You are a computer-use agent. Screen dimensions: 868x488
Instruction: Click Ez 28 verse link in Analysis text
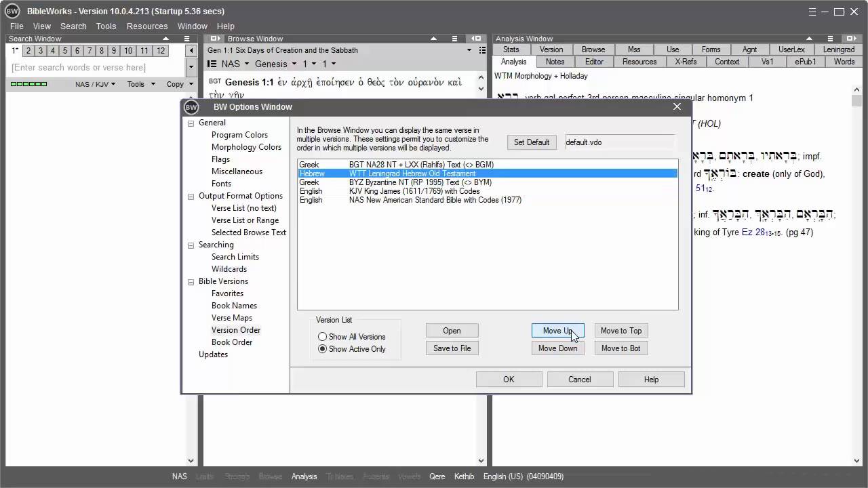point(760,232)
